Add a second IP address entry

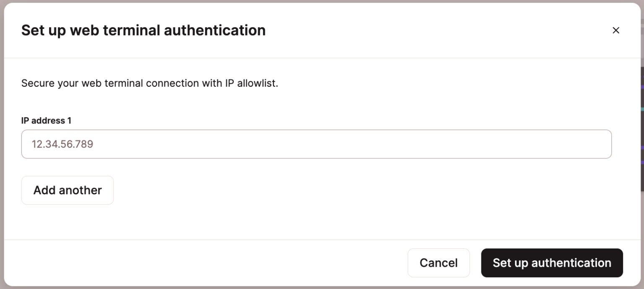(67, 190)
